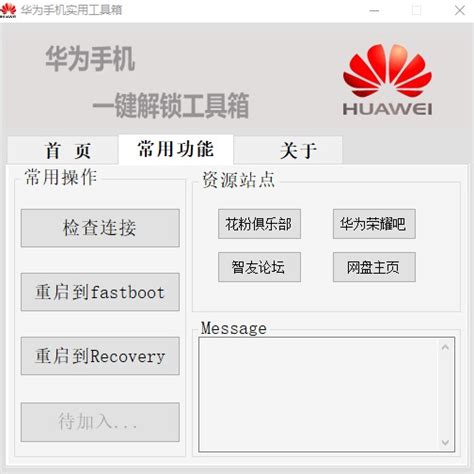Click the small Huawei title bar icon
The image size is (474, 474).
coord(8,10)
